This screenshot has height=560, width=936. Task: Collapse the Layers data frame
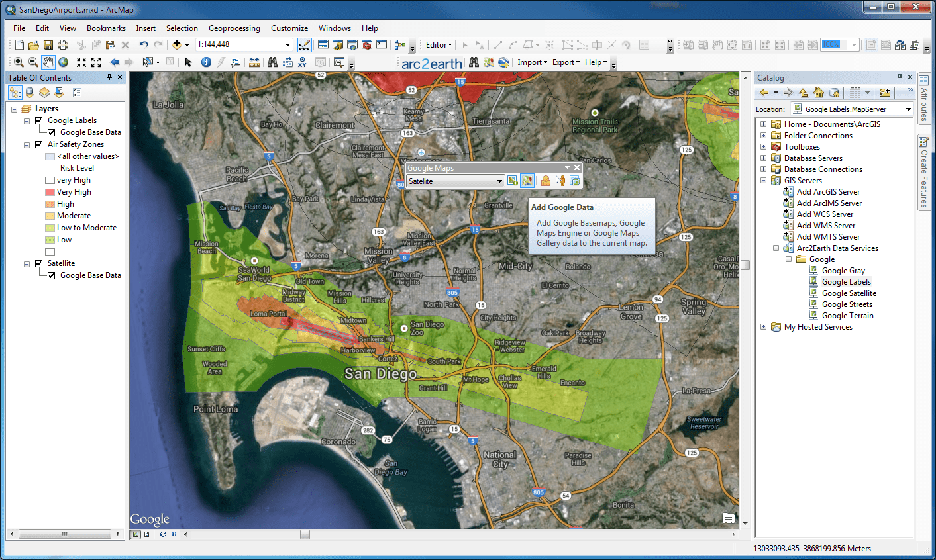coord(14,109)
